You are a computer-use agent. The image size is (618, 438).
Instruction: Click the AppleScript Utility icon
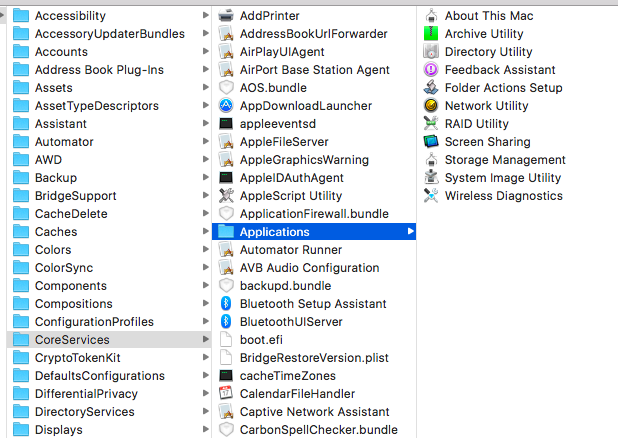click(x=226, y=196)
